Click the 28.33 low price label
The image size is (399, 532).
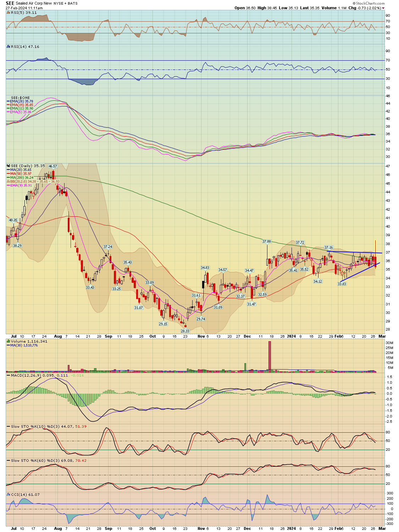(185, 331)
